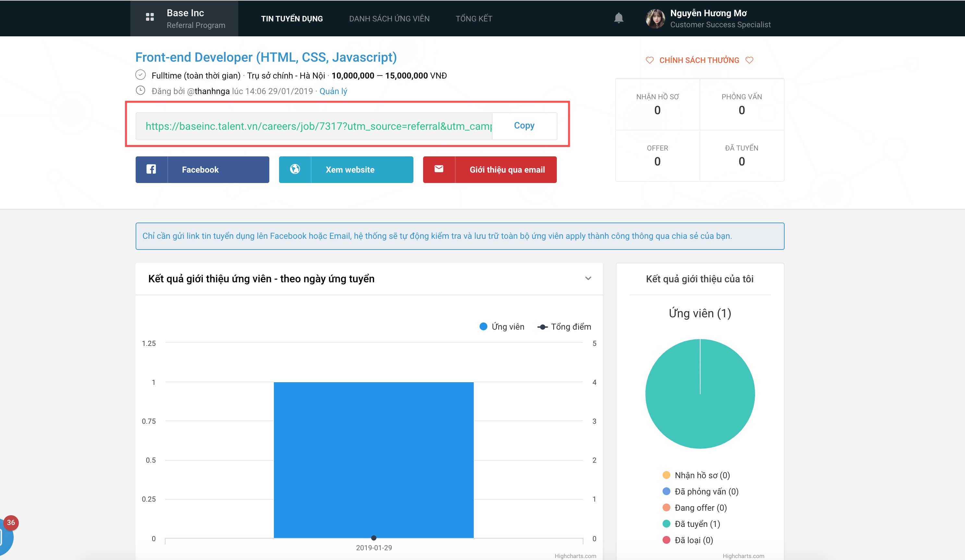The width and height of the screenshot is (965, 560).
Task: Click the globe icon on the Xem website button
Action: (295, 169)
